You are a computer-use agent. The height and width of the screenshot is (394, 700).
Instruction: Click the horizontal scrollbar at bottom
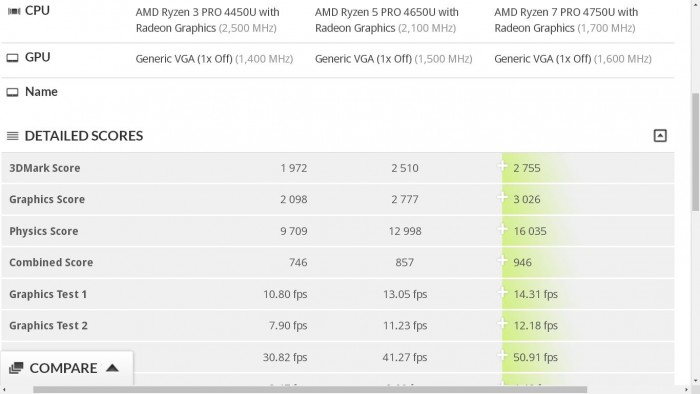[310, 390]
